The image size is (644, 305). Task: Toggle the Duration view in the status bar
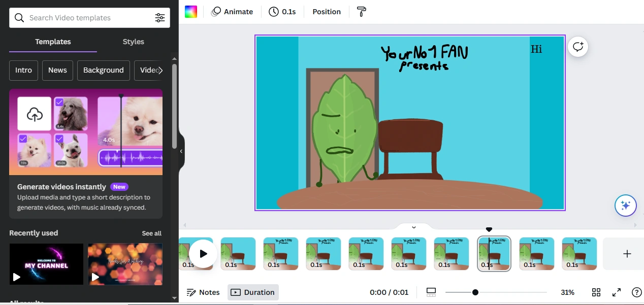(253, 292)
